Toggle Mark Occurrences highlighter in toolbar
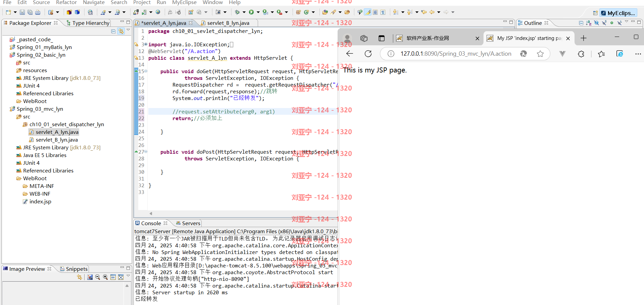Image resolution: width=644 pixels, height=305 pixels. tap(368, 12)
